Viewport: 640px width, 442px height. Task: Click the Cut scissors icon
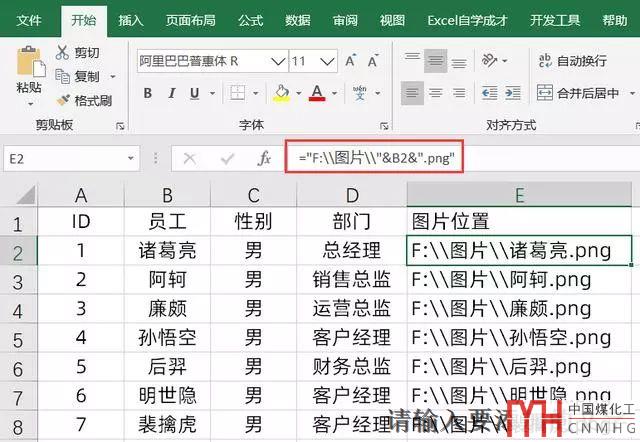click(62, 53)
